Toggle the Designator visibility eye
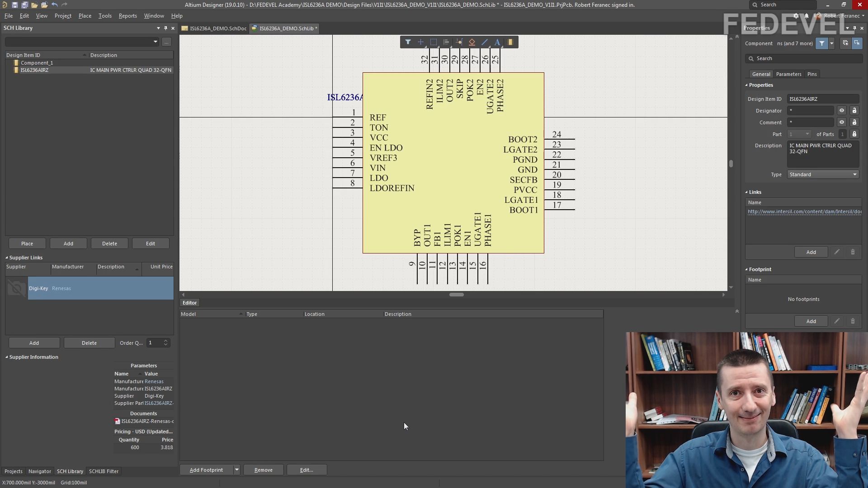 point(841,111)
